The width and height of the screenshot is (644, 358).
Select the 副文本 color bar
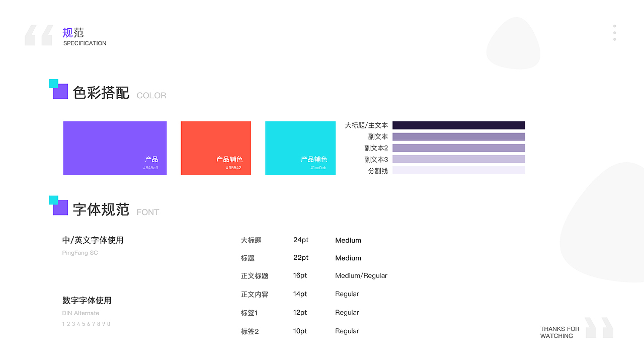pos(459,136)
